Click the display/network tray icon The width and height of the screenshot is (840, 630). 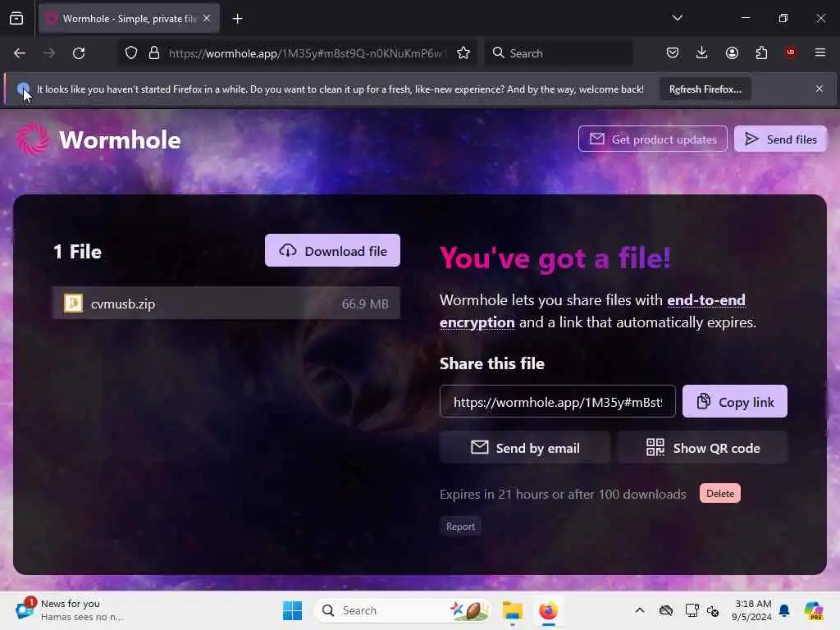[692, 610]
